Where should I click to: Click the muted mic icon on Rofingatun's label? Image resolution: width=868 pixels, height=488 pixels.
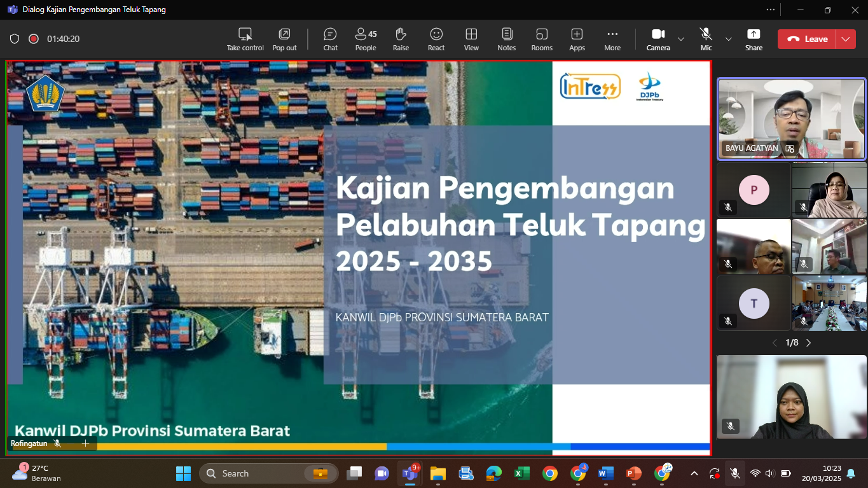coord(57,443)
